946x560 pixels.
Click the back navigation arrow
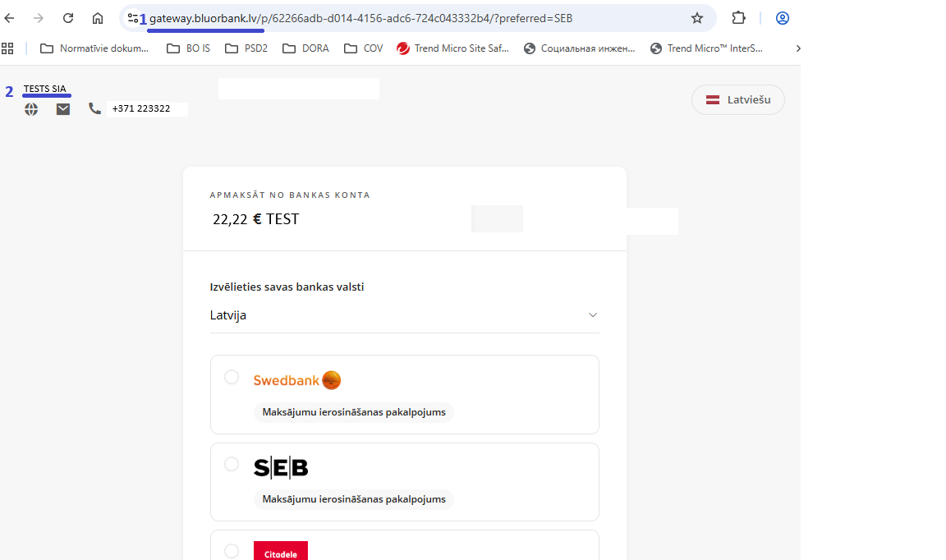point(10,18)
